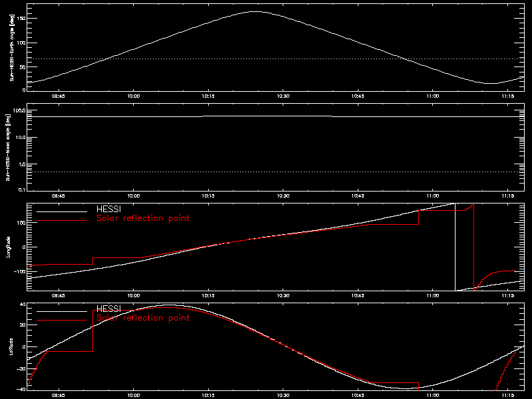Click 11:15 time label under Sun-HESSI-Moon plot
Image resolution: width=532 pixels, height=399 pixels.
tap(507, 196)
